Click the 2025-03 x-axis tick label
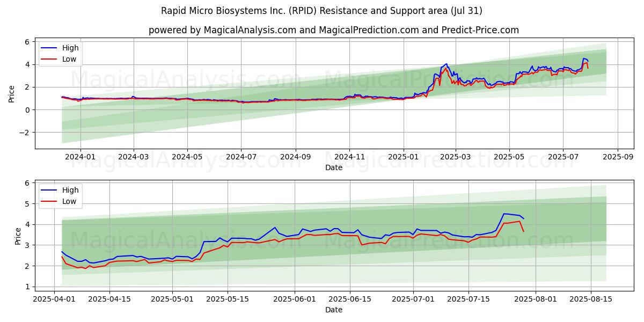The image size is (644, 322). 456,157
